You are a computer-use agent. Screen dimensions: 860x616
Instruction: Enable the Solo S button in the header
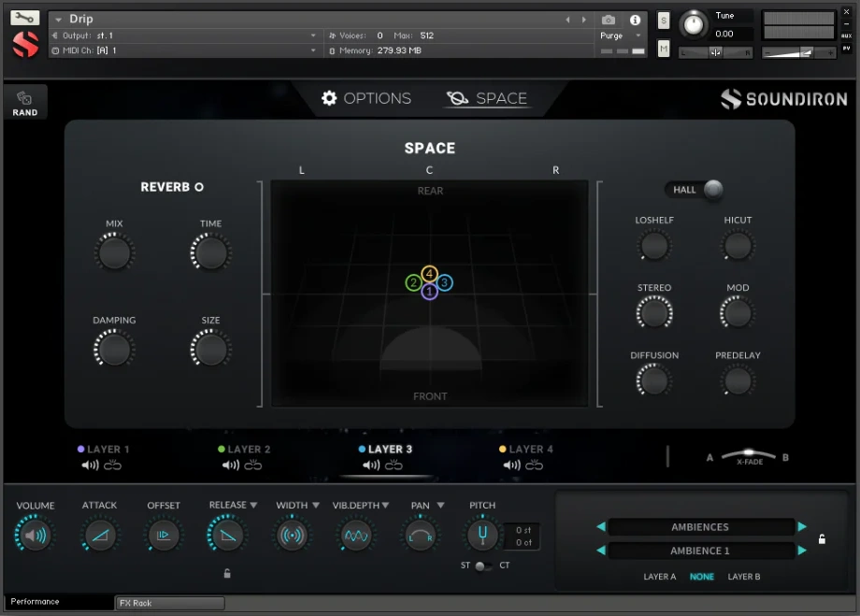pyautogui.click(x=663, y=20)
